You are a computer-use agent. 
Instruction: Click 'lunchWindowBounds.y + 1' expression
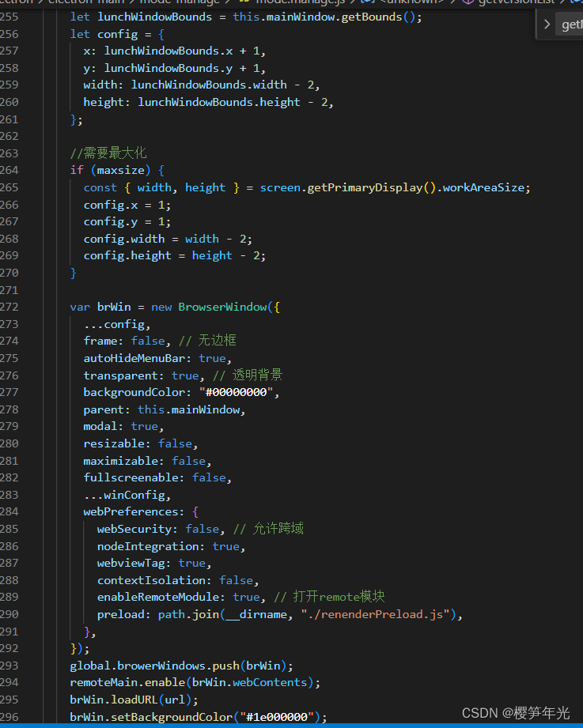(182, 68)
